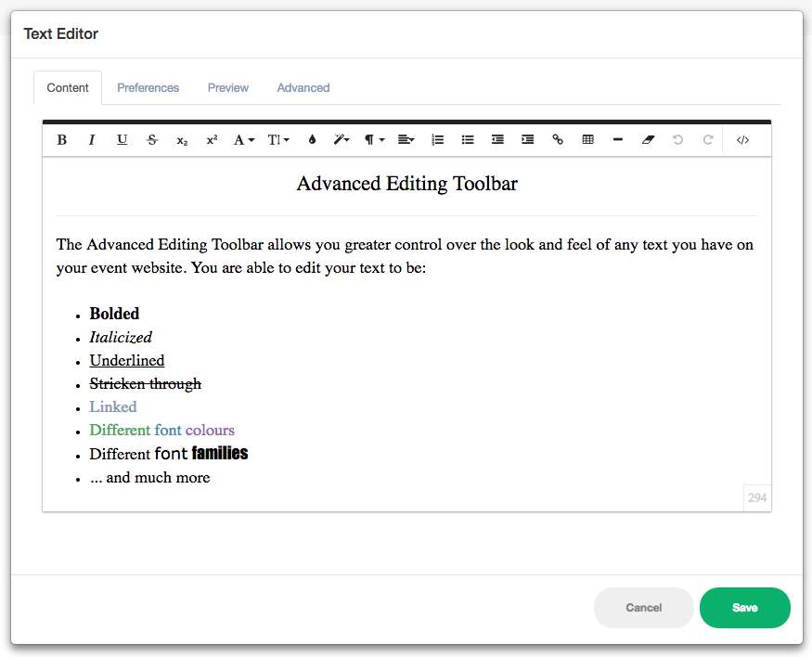Open the code view icon
Image resolution: width=812 pixels, height=657 pixels.
[742, 139]
